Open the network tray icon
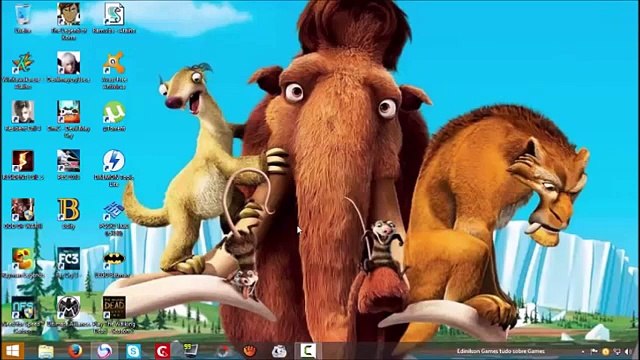The image size is (640, 360). click(x=617, y=351)
